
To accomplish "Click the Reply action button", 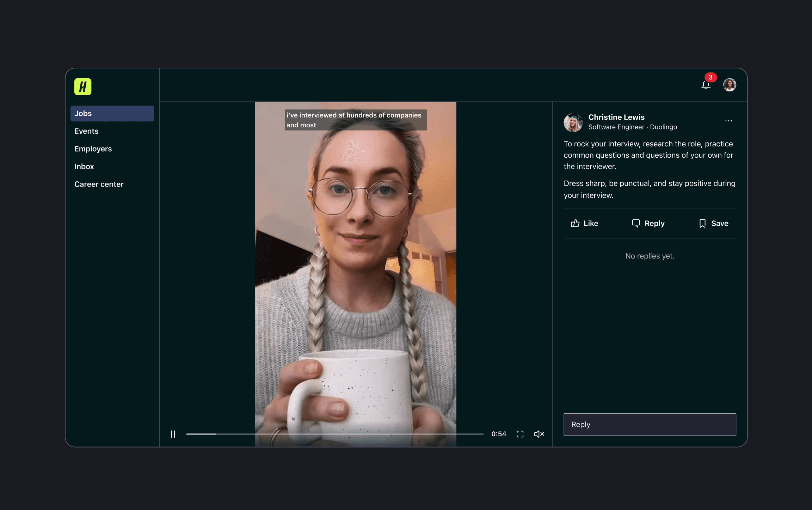I will coord(648,223).
